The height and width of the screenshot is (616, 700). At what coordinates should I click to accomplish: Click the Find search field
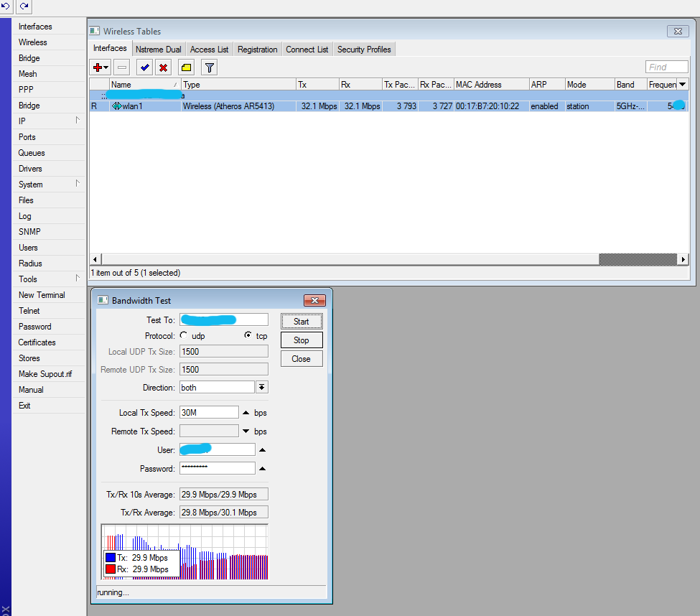pos(666,67)
